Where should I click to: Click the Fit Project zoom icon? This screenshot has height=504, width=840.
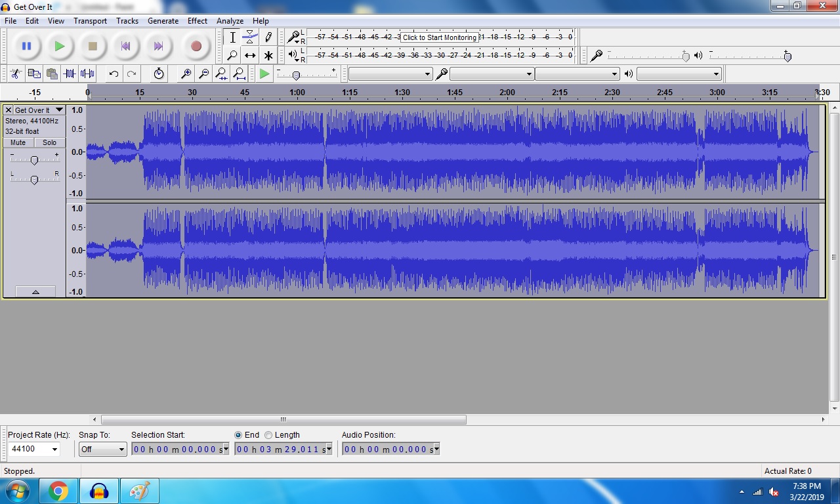coord(240,74)
